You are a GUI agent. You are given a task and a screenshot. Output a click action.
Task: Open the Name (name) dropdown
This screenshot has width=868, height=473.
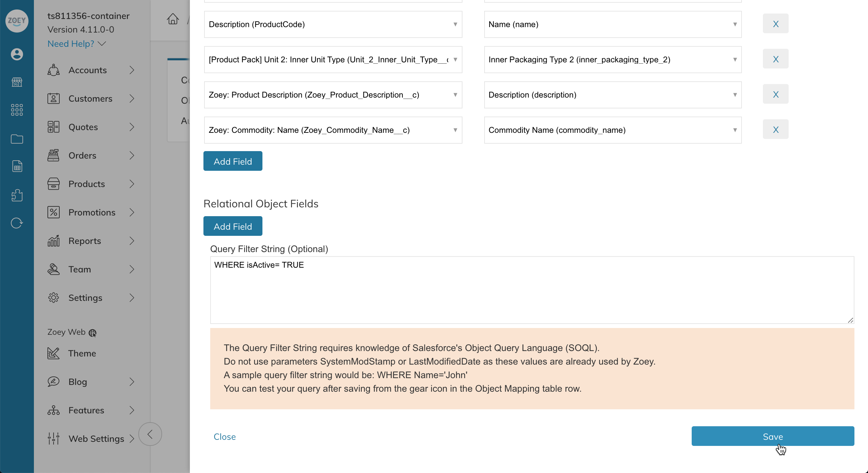613,24
